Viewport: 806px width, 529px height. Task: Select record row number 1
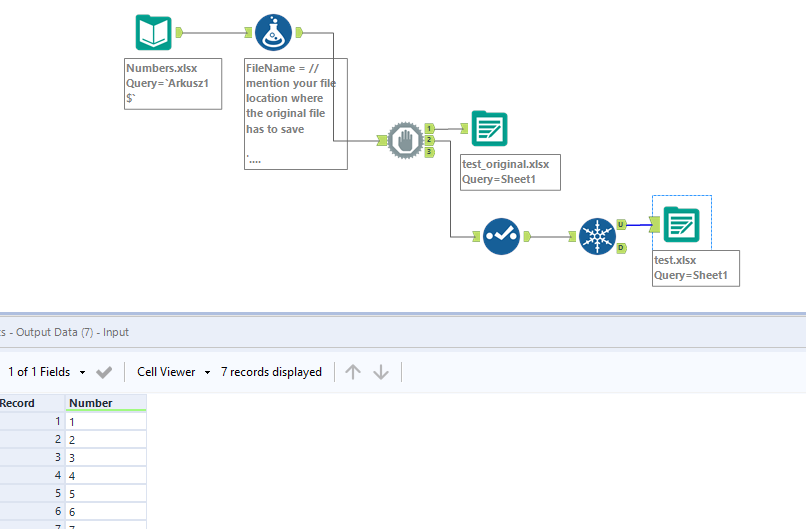coord(32,422)
